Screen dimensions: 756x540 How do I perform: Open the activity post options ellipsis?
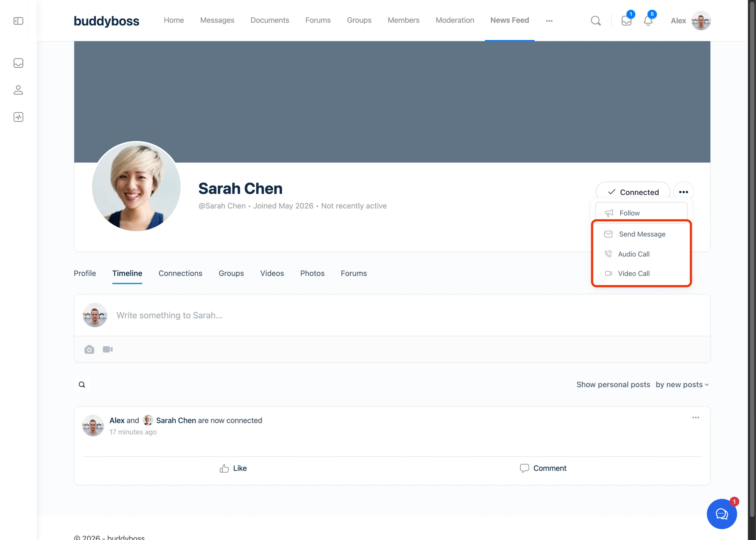pos(696,418)
